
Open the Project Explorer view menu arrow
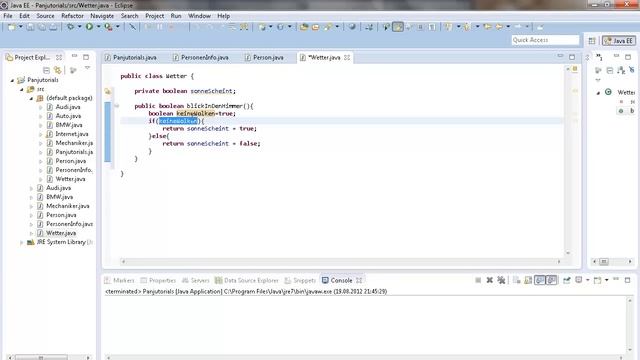click(x=87, y=69)
